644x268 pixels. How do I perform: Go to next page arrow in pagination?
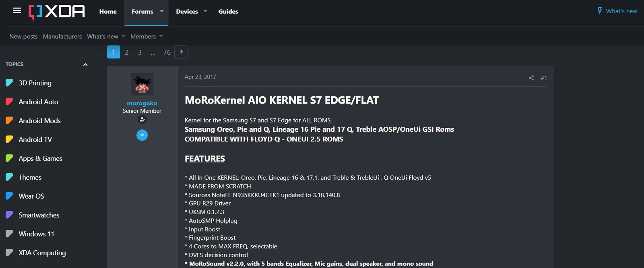point(181,52)
